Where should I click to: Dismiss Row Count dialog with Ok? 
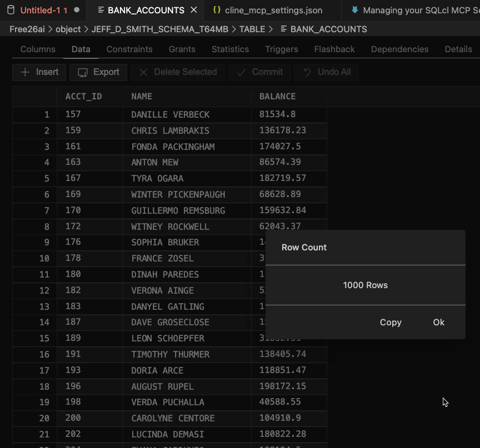coord(438,322)
